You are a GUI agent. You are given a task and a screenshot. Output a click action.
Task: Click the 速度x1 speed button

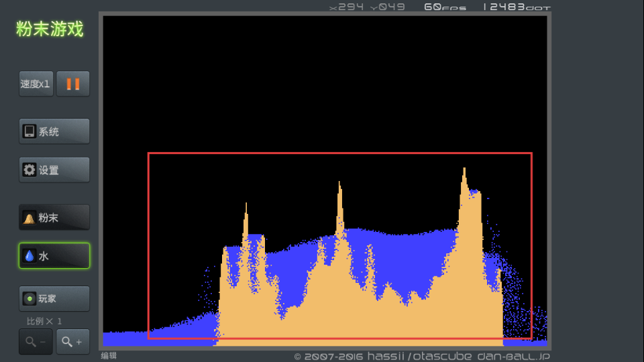[x=36, y=84]
